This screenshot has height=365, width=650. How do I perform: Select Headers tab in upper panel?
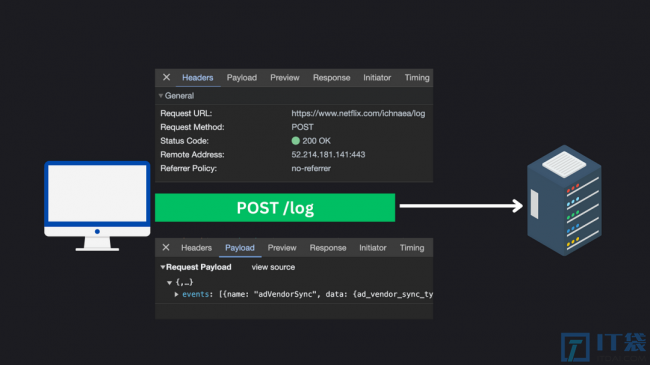coord(198,78)
